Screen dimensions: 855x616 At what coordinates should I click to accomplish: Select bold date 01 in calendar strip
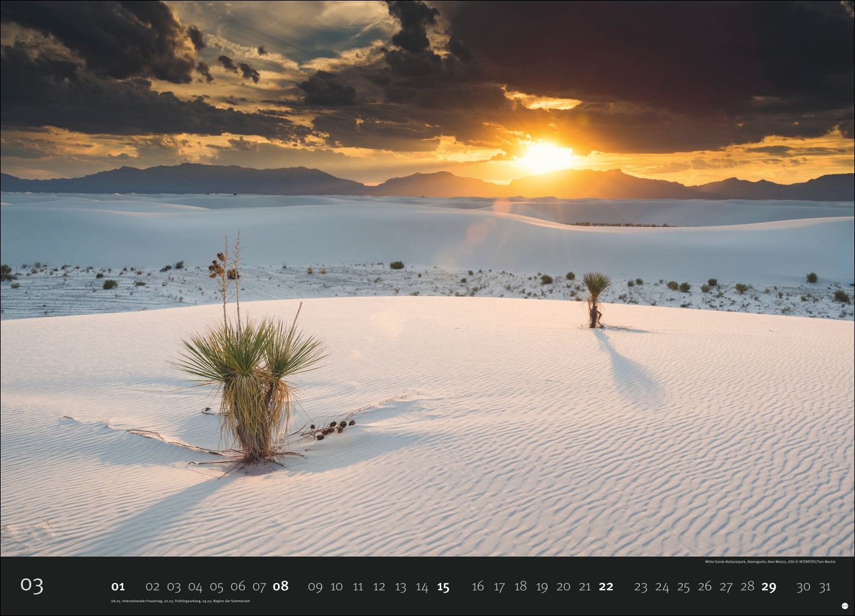tap(118, 587)
